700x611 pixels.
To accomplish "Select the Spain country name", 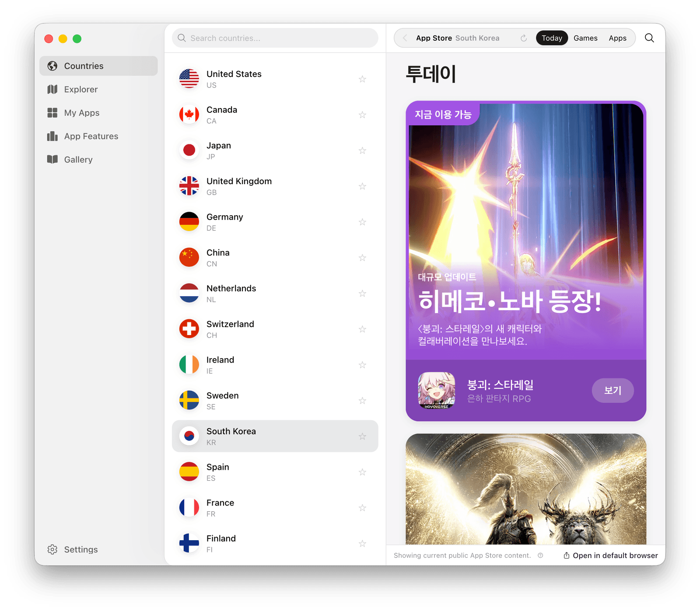I will 218,467.
